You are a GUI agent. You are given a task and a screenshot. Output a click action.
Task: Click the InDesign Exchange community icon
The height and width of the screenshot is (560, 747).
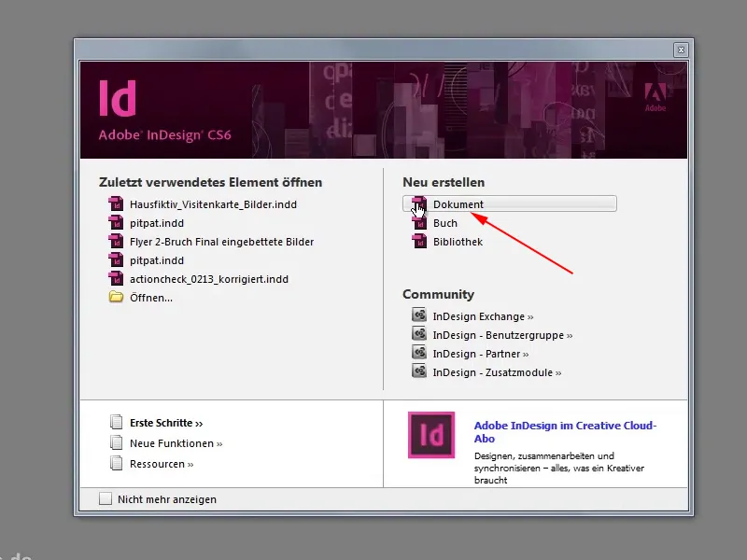[x=419, y=315]
